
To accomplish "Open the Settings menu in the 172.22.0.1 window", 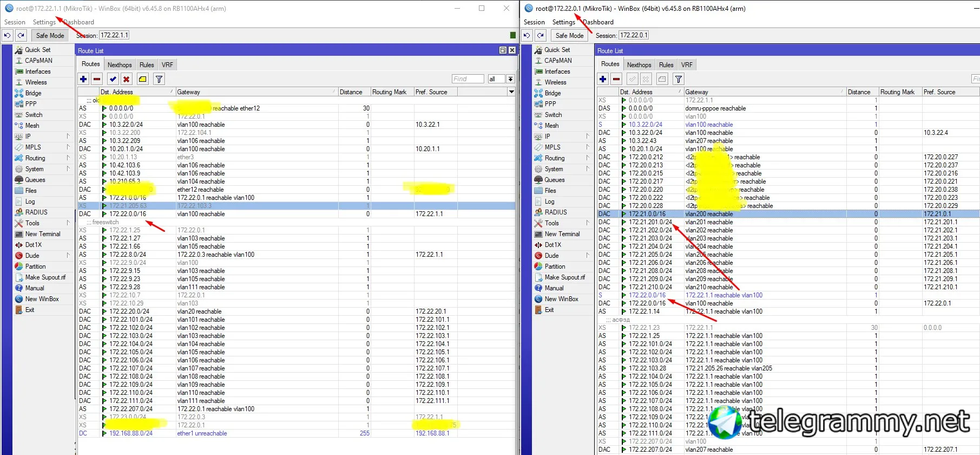I will click(x=563, y=22).
